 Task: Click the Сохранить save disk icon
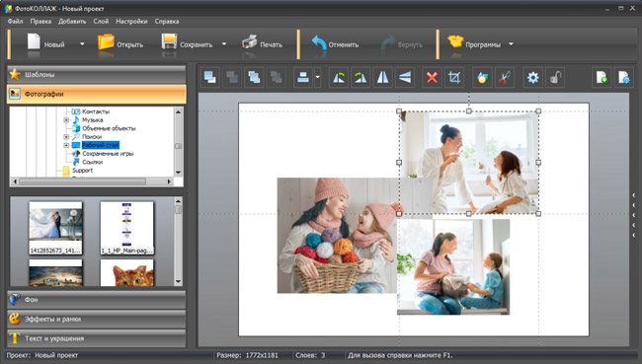pyautogui.click(x=169, y=42)
